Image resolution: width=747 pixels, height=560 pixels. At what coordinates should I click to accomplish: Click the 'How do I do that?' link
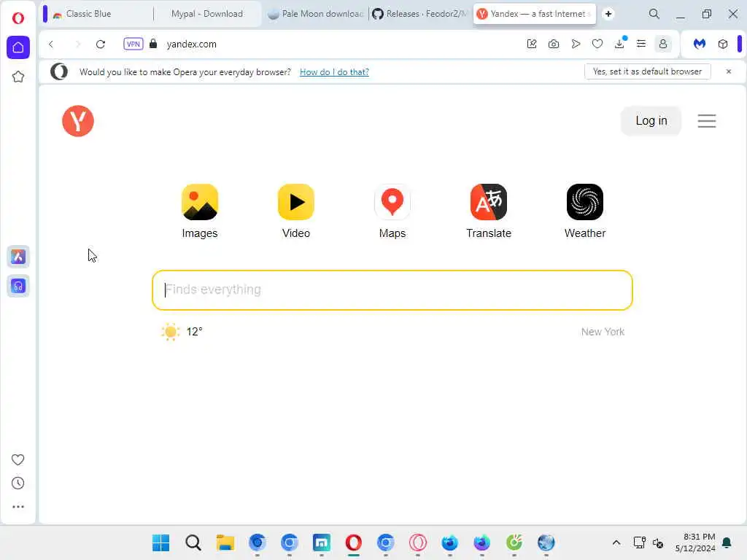334,72
